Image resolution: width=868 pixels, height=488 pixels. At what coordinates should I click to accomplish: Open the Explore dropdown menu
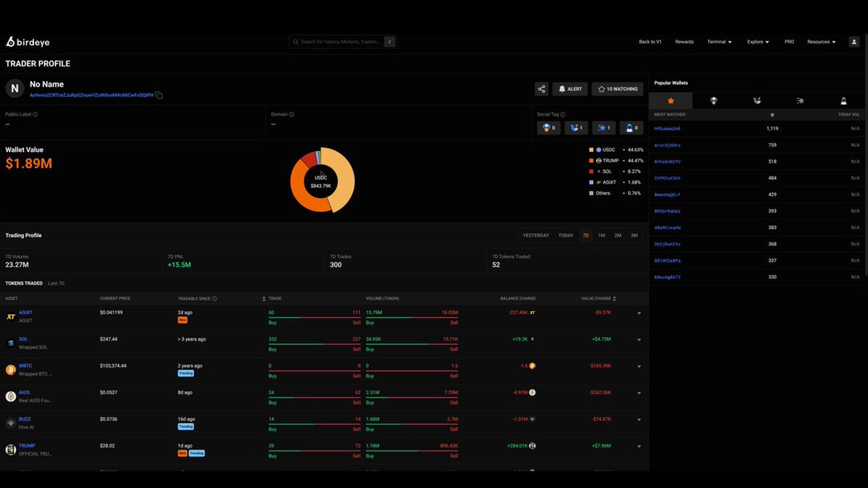(x=758, y=42)
